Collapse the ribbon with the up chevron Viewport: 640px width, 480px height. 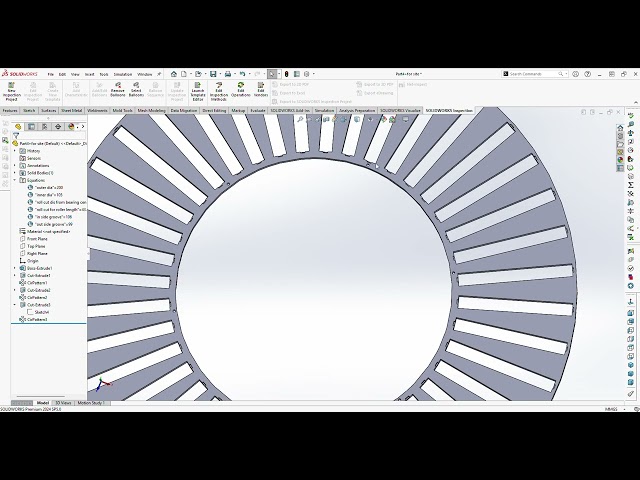[635, 102]
